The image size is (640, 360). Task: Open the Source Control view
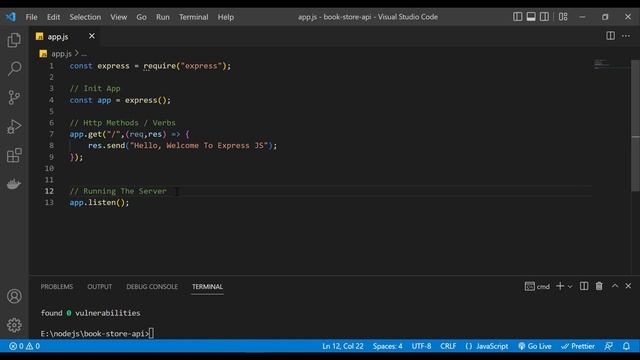coord(14,98)
